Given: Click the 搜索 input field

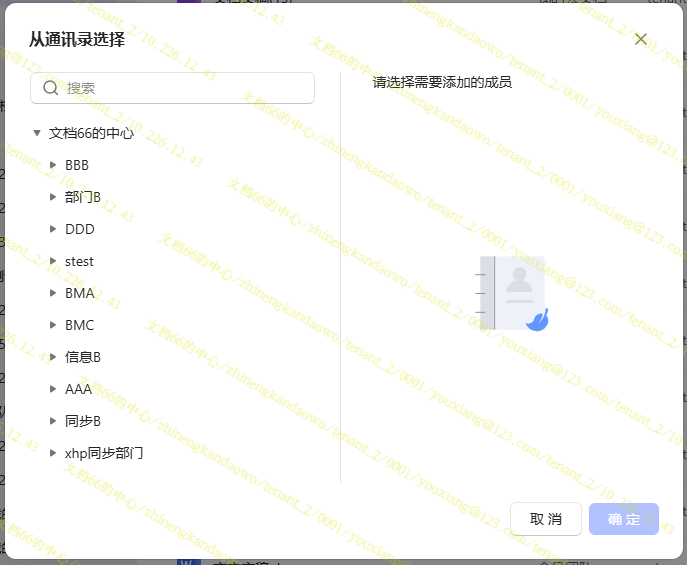Looking at the screenshot, I should click(172, 88).
